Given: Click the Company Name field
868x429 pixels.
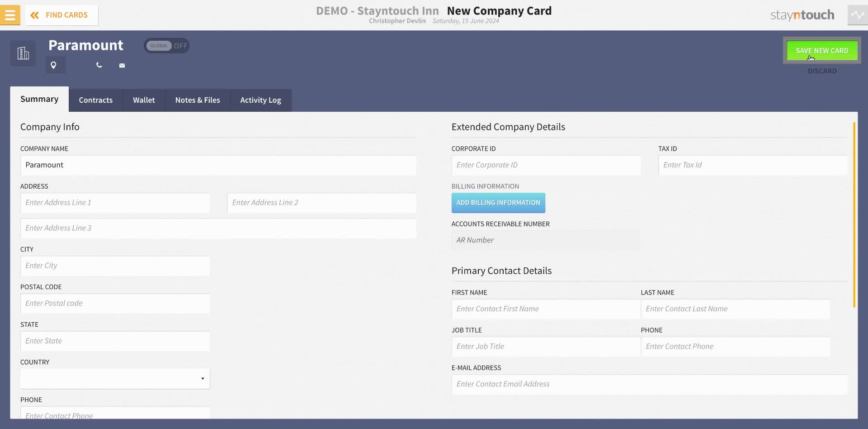Looking at the screenshot, I should (x=218, y=165).
